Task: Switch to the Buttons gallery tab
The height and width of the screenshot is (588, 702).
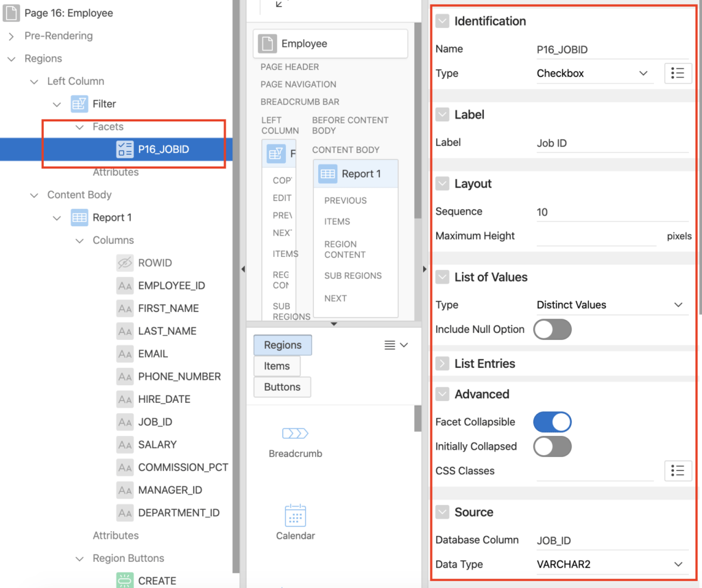Action: tap(282, 387)
